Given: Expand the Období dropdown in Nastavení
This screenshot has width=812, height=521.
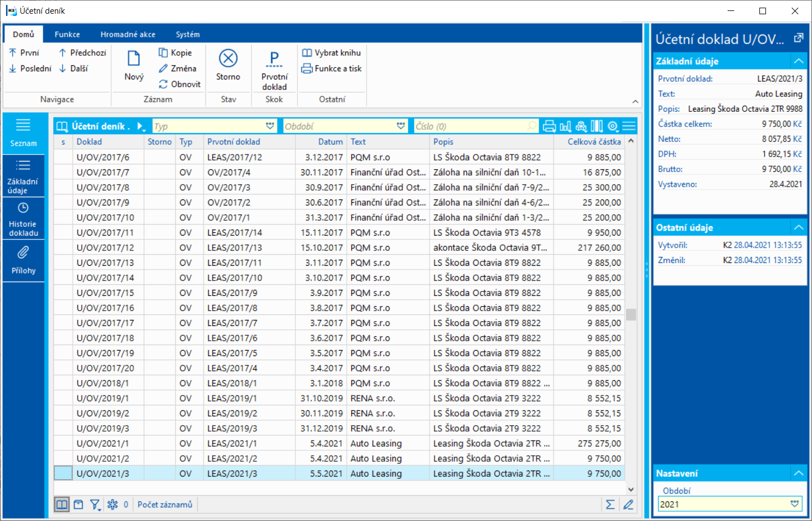Looking at the screenshot, I should pyautogui.click(x=794, y=504).
